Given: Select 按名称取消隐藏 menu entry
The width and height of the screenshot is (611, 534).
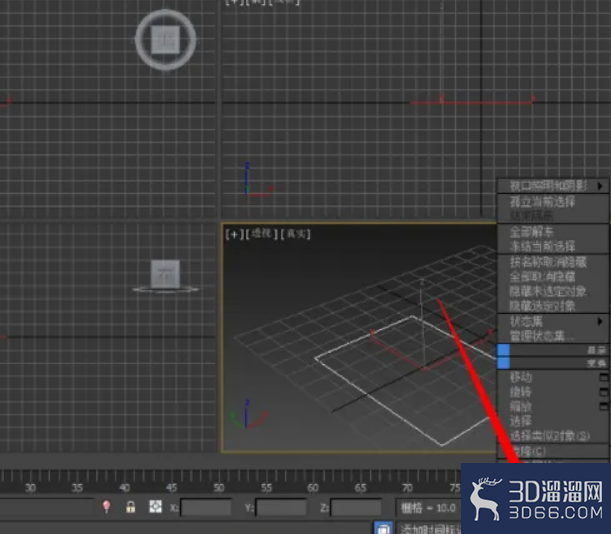Looking at the screenshot, I should 548,262.
